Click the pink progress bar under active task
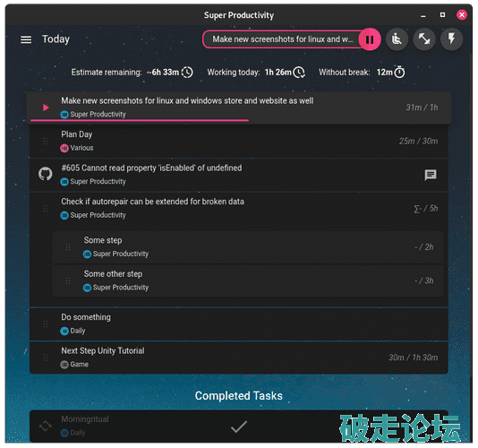 [x=140, y=121]
